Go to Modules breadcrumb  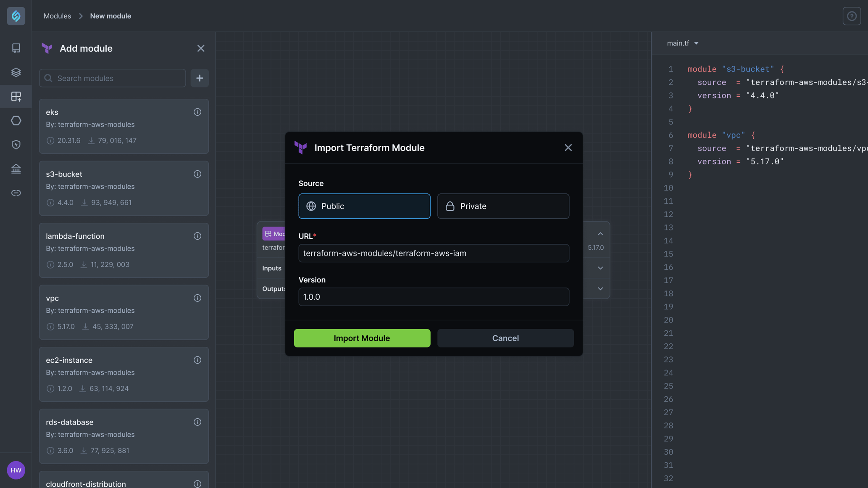[57, 16]
